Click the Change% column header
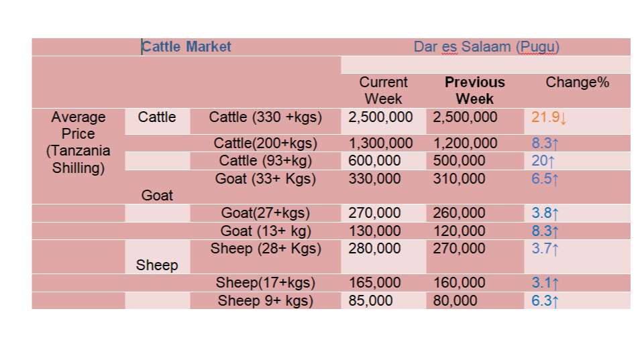Screen dimensions: 644x362 coord(577,82)
